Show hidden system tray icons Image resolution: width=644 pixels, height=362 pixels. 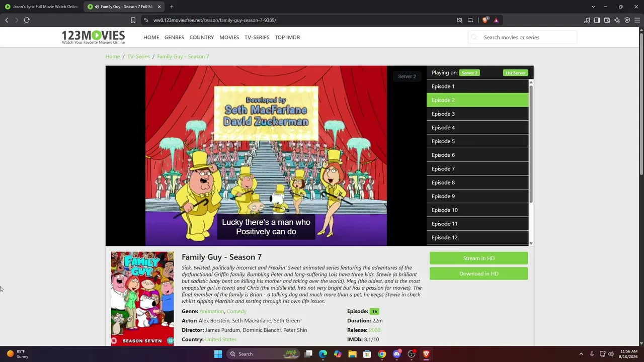581,354
